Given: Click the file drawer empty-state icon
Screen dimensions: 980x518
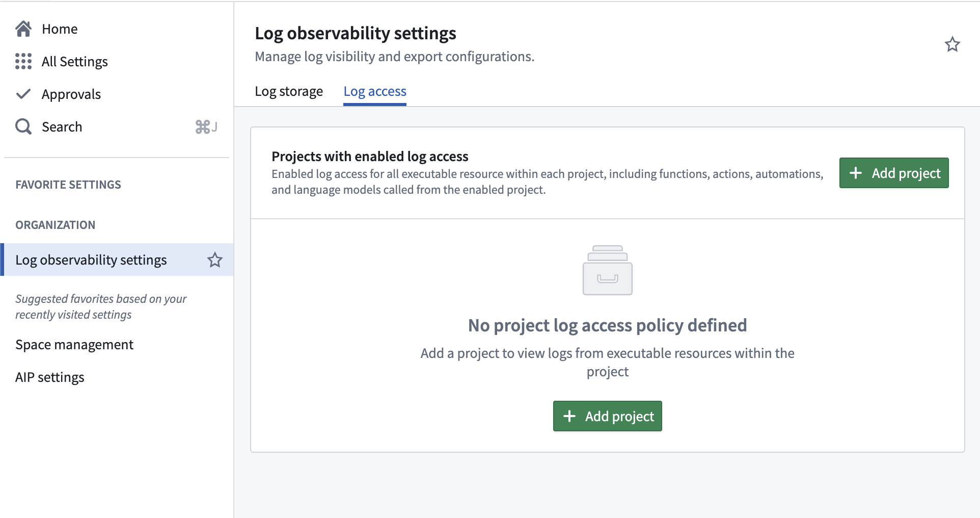Looking at the screenshot, I should click(x=607, y=270).
